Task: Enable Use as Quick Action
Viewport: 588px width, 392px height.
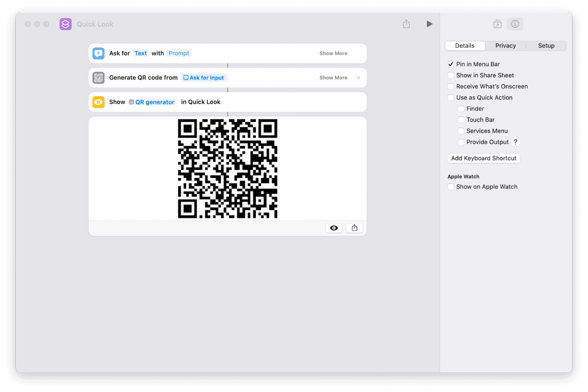Action: pos(451,98)
